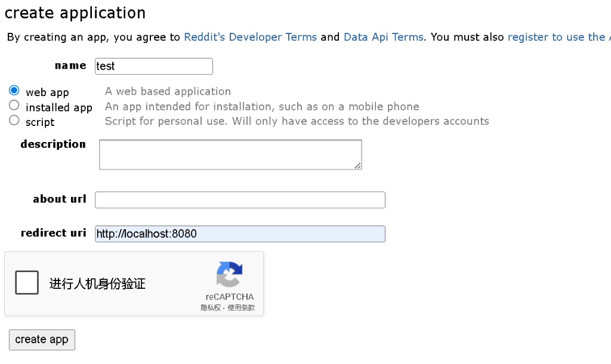This screenshot has height=364, width=611.
Task: Choose the "installed app" option
Action: coord(13,105)
